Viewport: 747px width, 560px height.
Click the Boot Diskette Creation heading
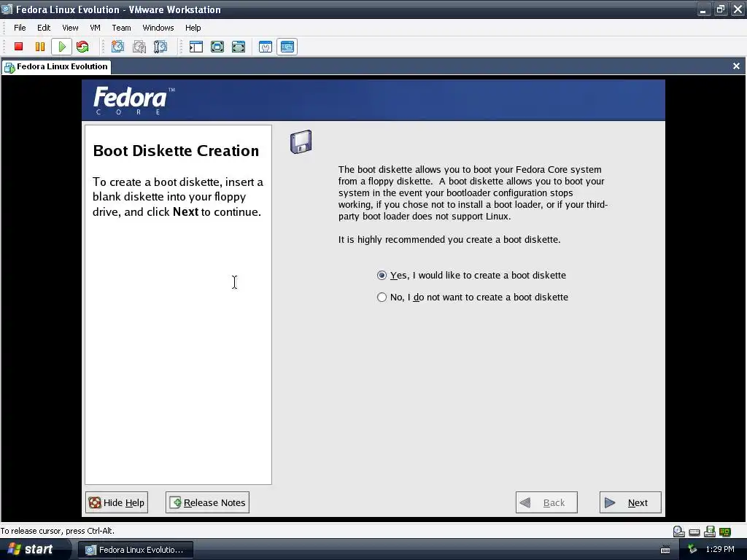[176, 150]
